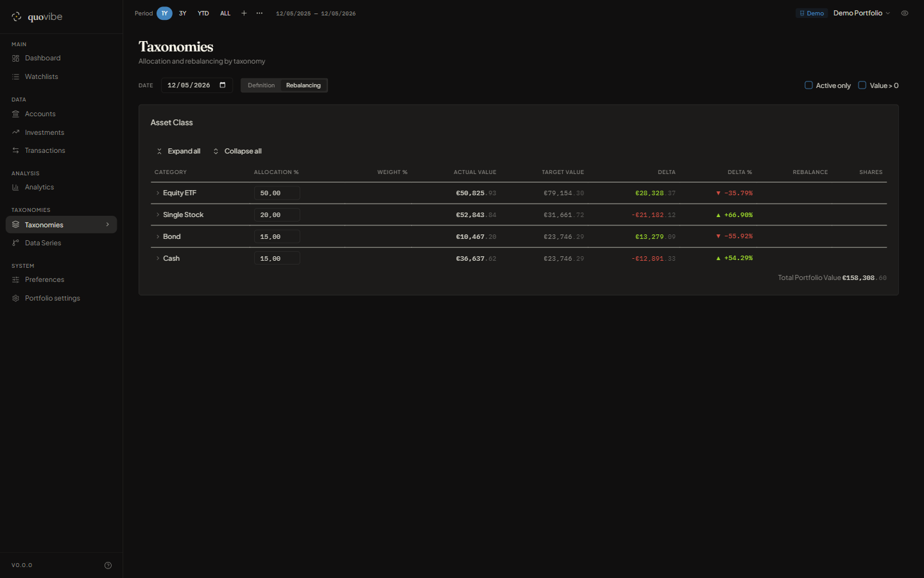
Task: Click the Demo badge
Action: [812, 13]
